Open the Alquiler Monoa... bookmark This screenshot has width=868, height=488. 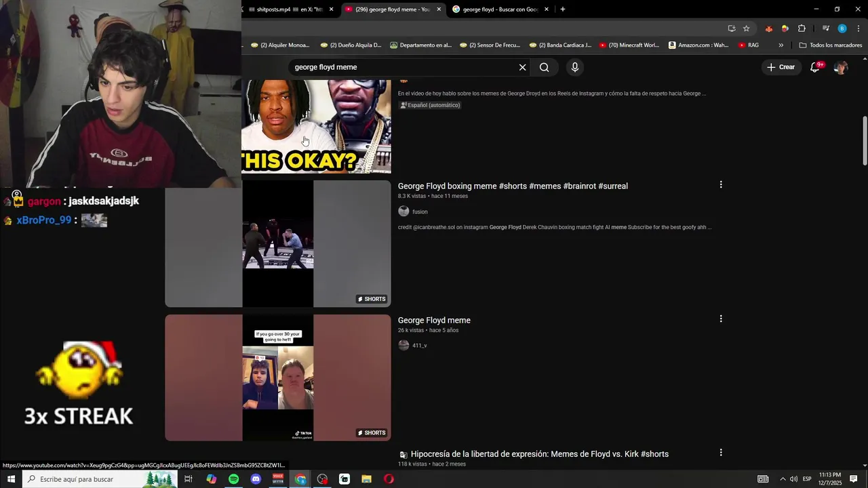pos(280,45)
